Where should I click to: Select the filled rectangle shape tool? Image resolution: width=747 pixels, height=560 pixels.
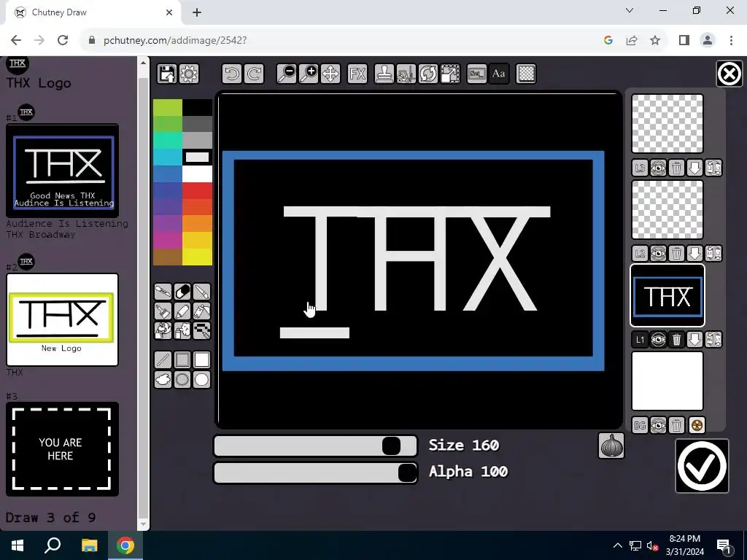(202, 360)
